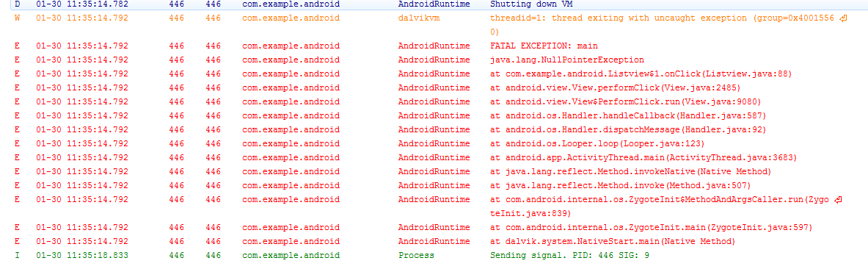Click the timestamp in the dalvikvm warning row
This screenshot has height=269, width=868.
[82, 18]
